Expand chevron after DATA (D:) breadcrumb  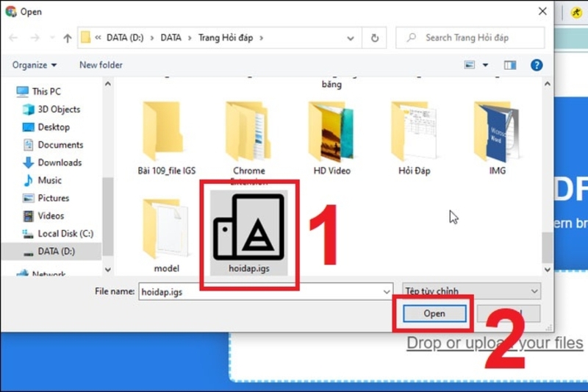pyautogui.click(x=152, y=38)
